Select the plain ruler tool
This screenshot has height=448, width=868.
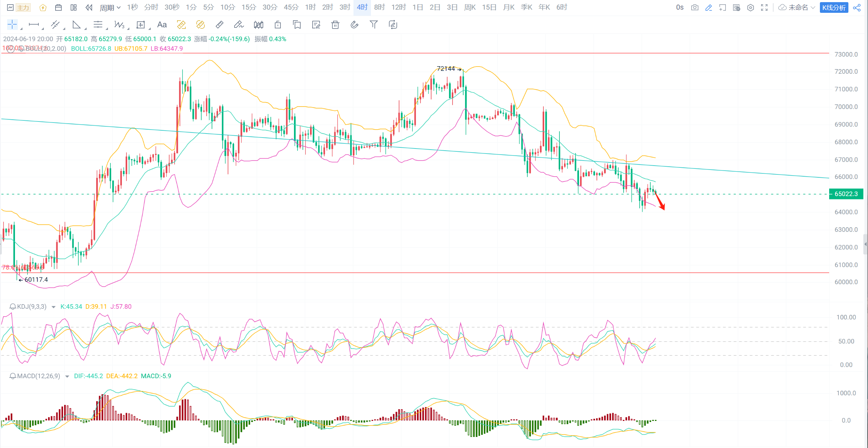click(x=219, y=25)
